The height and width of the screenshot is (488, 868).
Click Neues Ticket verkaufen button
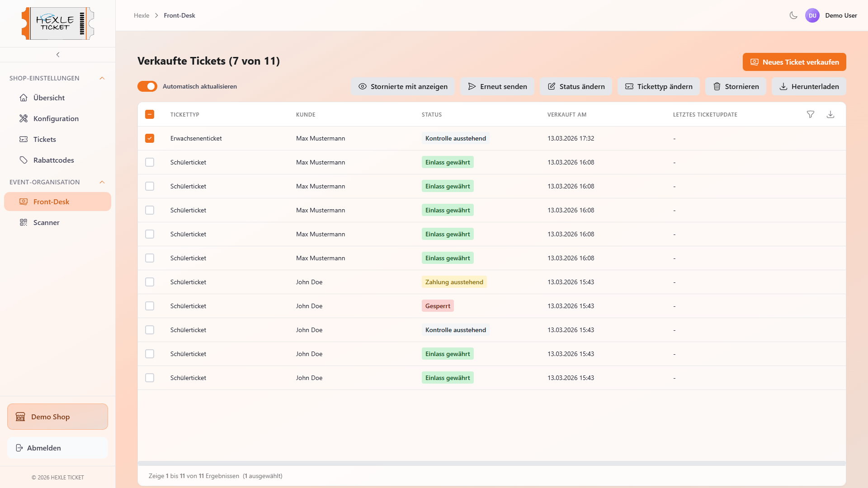(x=794, y=62)
